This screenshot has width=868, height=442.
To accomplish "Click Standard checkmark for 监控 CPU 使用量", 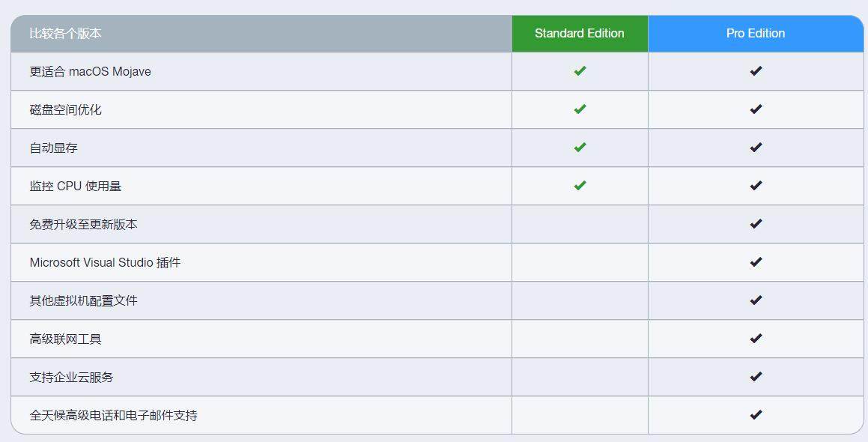I will (x=580, y=186).
